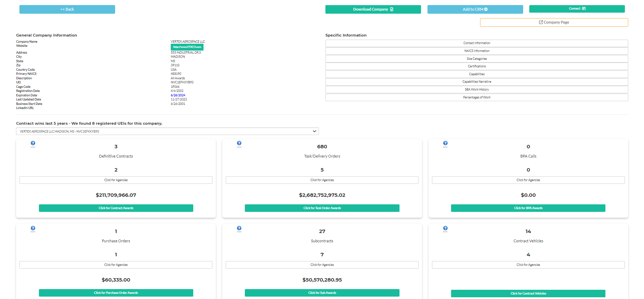Show the SBA Work History section
Screen dimensions: 644x299
(x=476, y=90)
